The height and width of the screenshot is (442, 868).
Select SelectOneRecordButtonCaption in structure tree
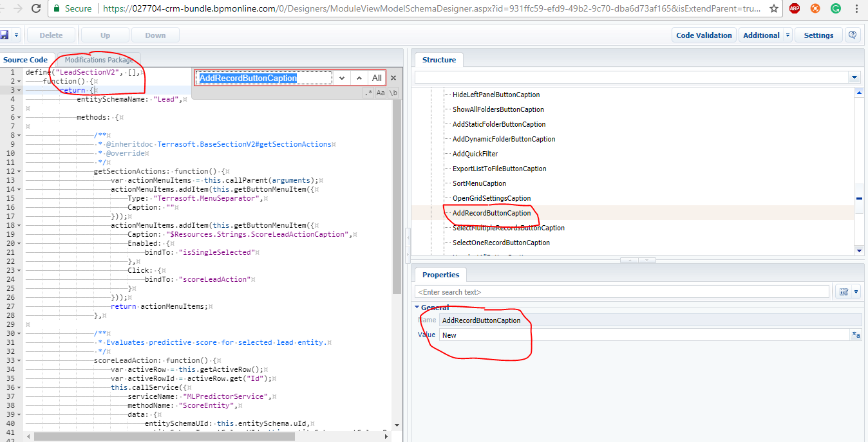point(501,243)
